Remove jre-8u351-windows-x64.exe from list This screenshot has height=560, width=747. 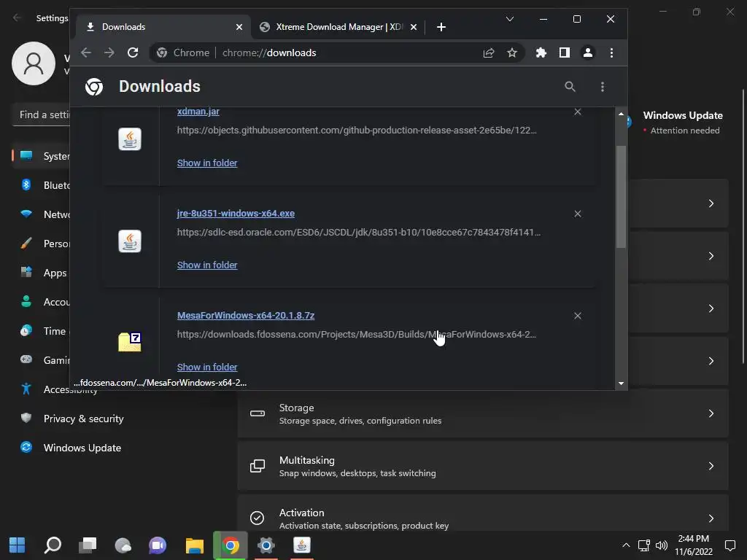tap(578, 214)
